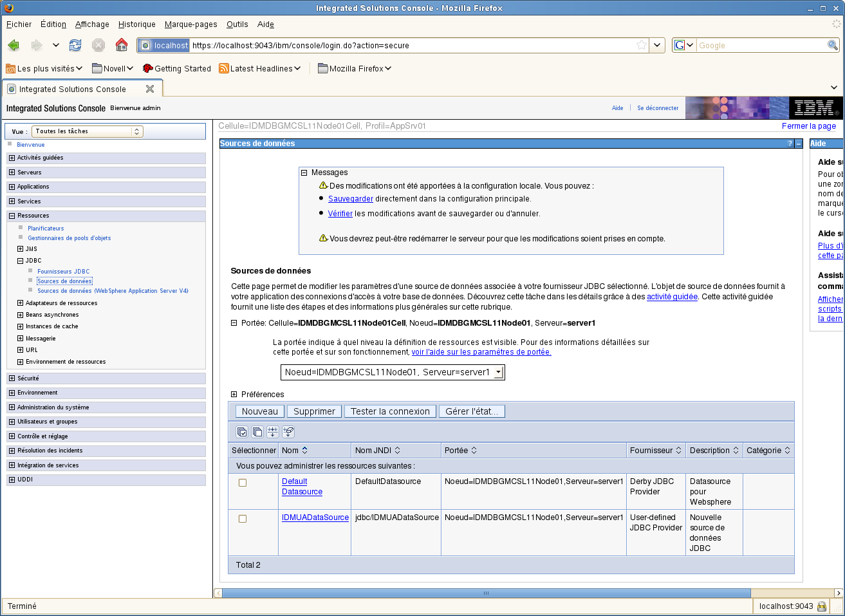Collapse the Messages section toggle

click(x=304, y=173)
